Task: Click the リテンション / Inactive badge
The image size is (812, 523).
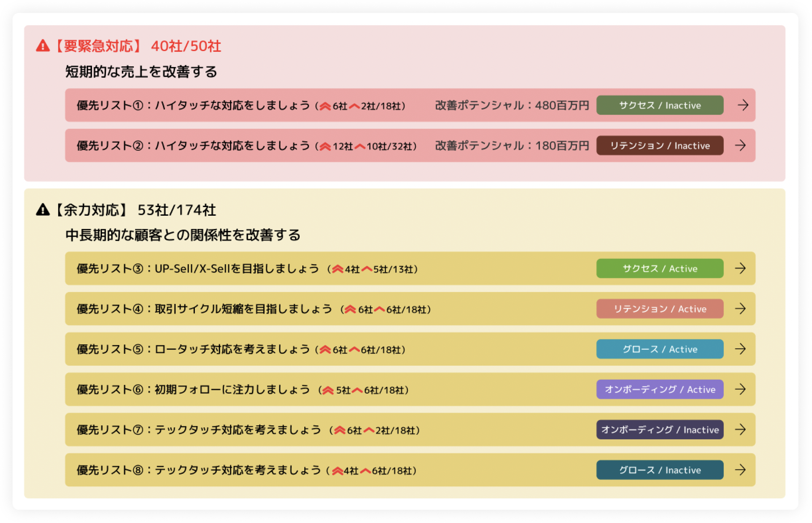Action: pyautogui.click(x=660, y=145)
